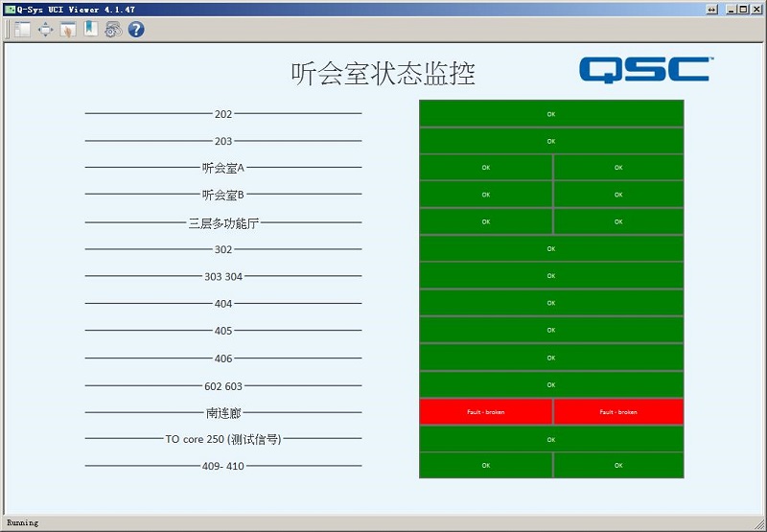Click the 405 room label
767x532 pixels.
click(223, 331)
